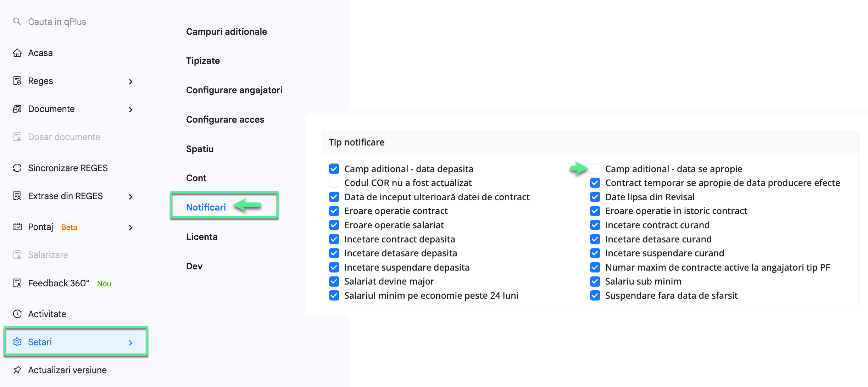Click the Activitate clock icon

point(17,314)
